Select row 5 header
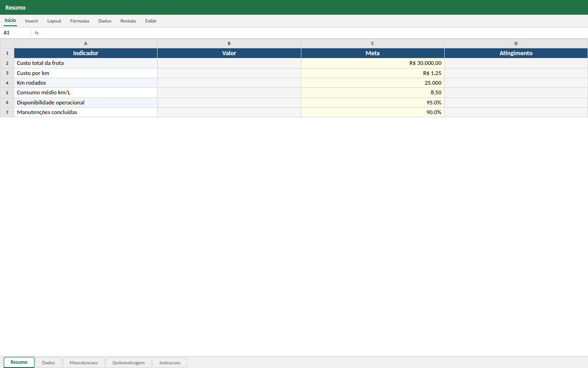This screenshot has width=588, height=368. [7, 92]
